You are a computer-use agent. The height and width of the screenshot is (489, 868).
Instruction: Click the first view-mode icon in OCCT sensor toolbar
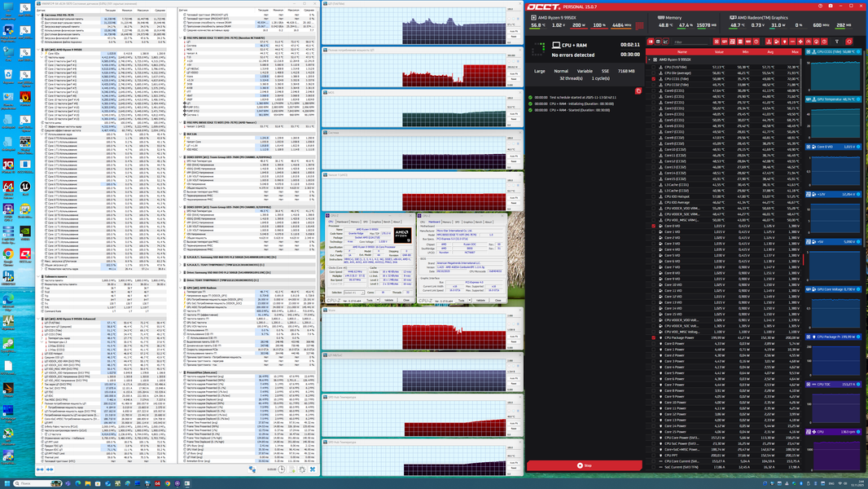(x=651, y=42)
